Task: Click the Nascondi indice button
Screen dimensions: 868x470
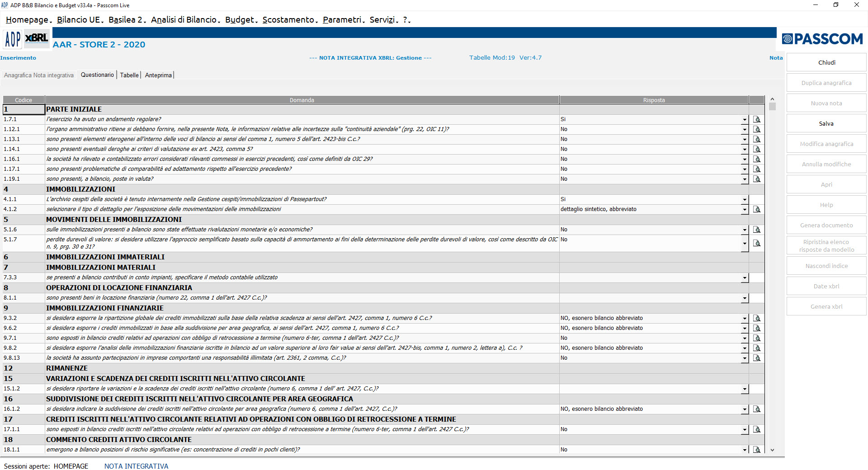Action: click(x=826, y=266)
